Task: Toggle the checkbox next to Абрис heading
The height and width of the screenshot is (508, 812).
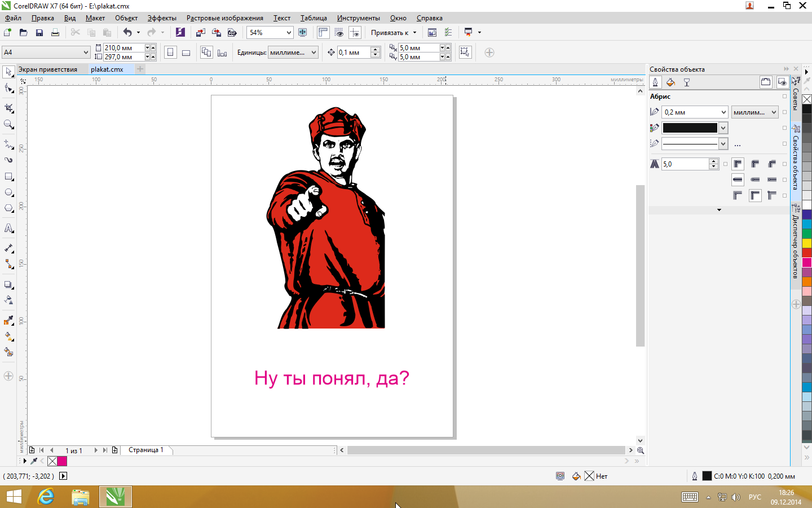Action: click(784, 97)
